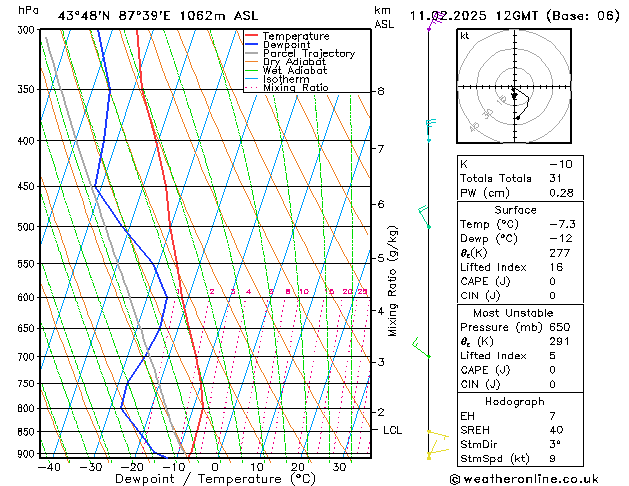Select the 'Parcel Trajectory' legend entry

click(309, 53)
